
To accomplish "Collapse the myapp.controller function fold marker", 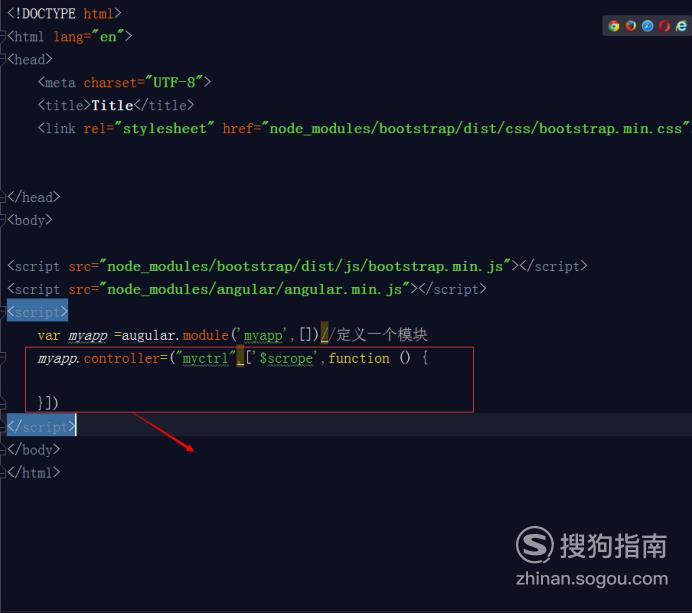I will pyautogui.click(x=2, y=357).
